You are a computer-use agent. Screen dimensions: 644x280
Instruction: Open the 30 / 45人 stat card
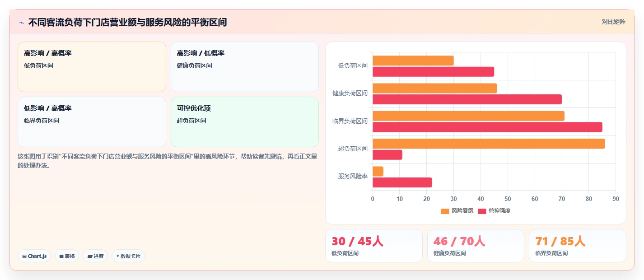tap(374, 246)
